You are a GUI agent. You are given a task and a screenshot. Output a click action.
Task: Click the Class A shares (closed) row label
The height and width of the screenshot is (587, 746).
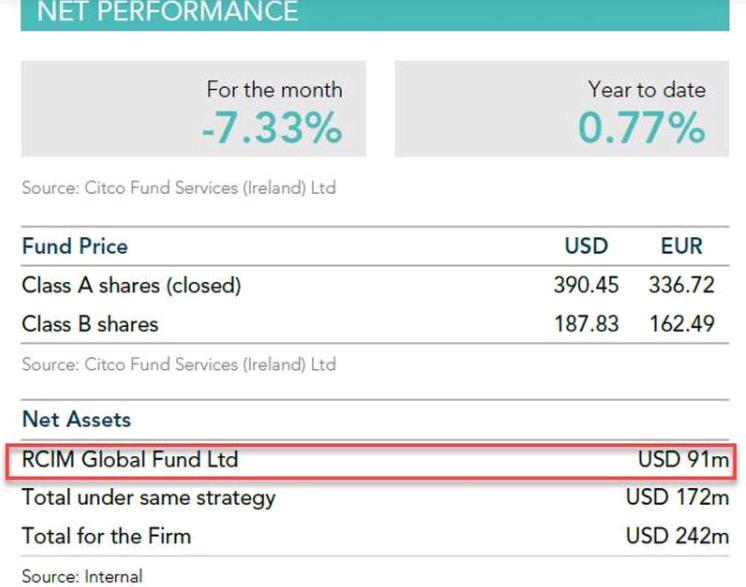tap(131, 286)
